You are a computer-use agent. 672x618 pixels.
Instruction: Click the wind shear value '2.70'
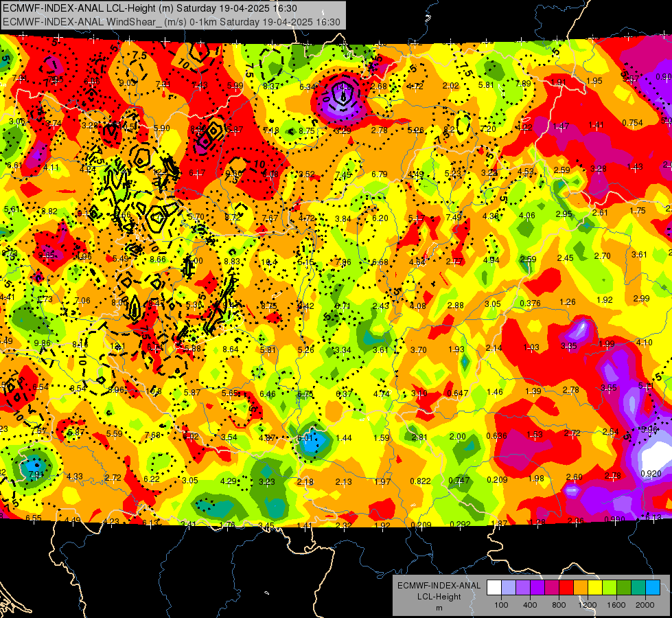pos(603,255)
